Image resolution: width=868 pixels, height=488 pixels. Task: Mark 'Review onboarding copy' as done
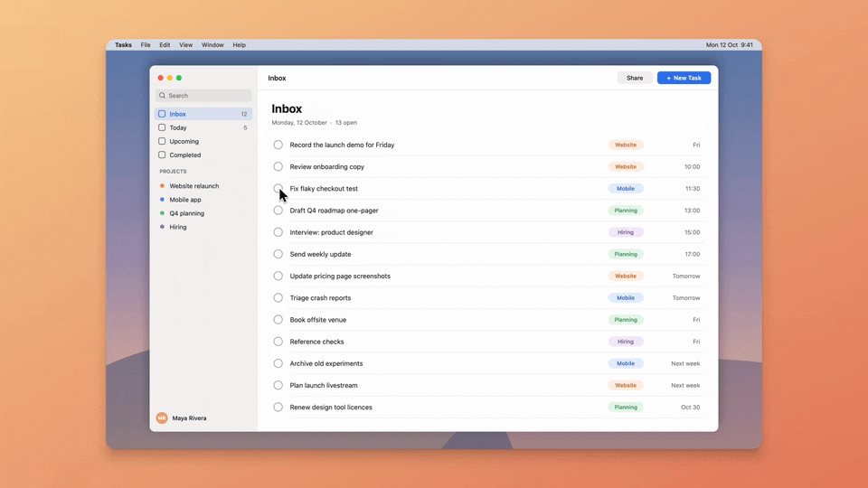click(x=278, y=166)
